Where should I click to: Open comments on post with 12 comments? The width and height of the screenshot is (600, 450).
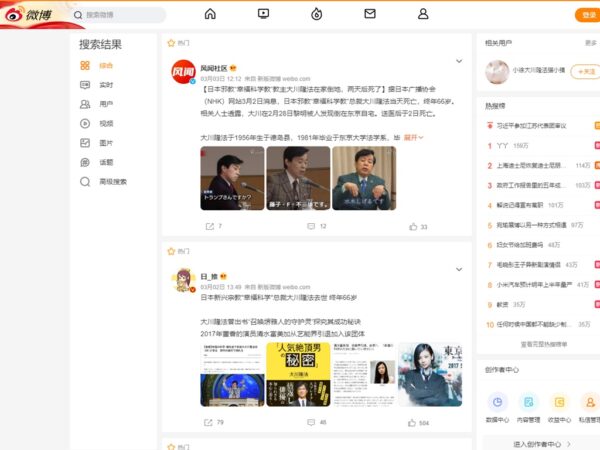(317, 227)
